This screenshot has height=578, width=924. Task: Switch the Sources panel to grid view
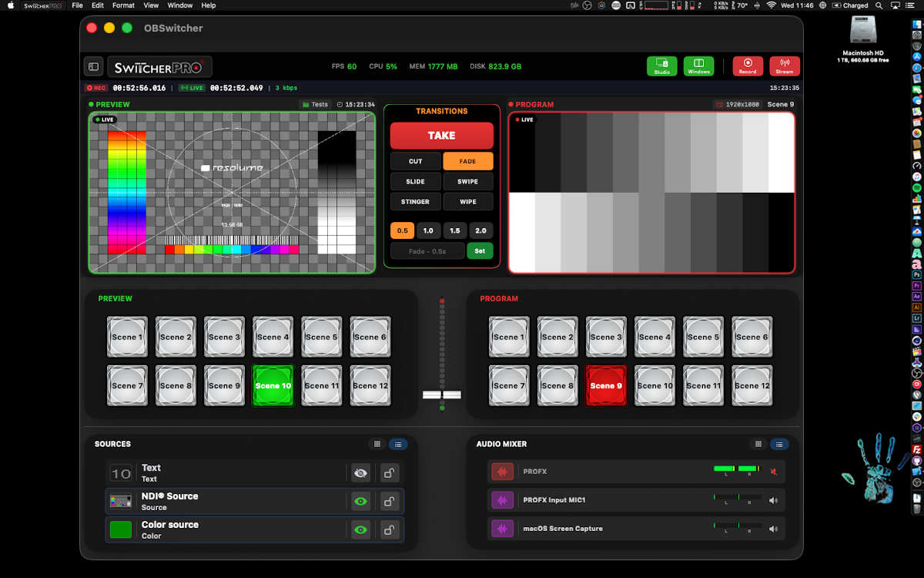point(377,444)
